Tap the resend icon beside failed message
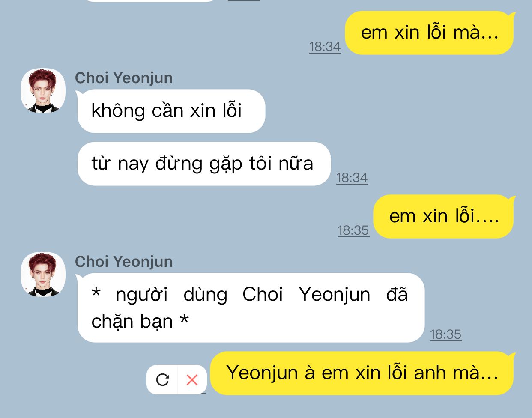 [x=162, y=379]
